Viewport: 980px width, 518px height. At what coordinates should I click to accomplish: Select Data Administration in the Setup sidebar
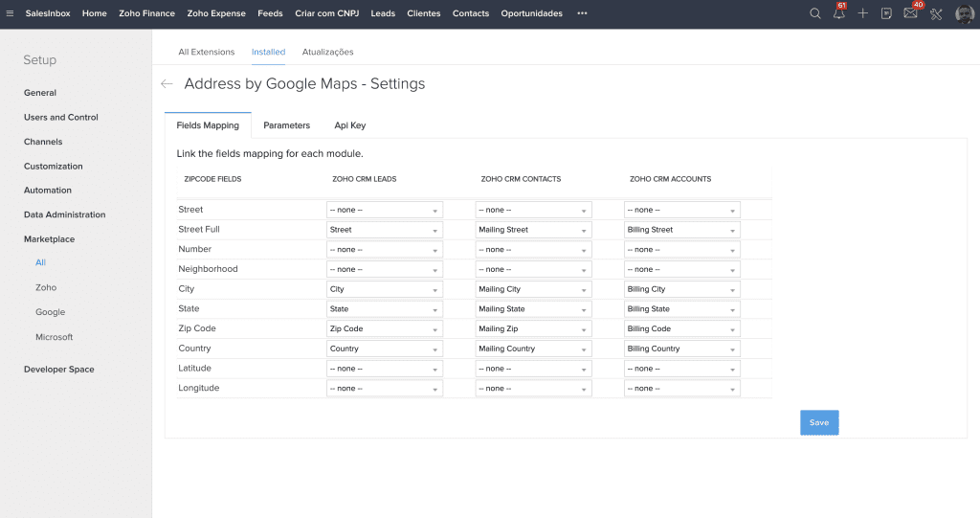[x=64, y=214]
